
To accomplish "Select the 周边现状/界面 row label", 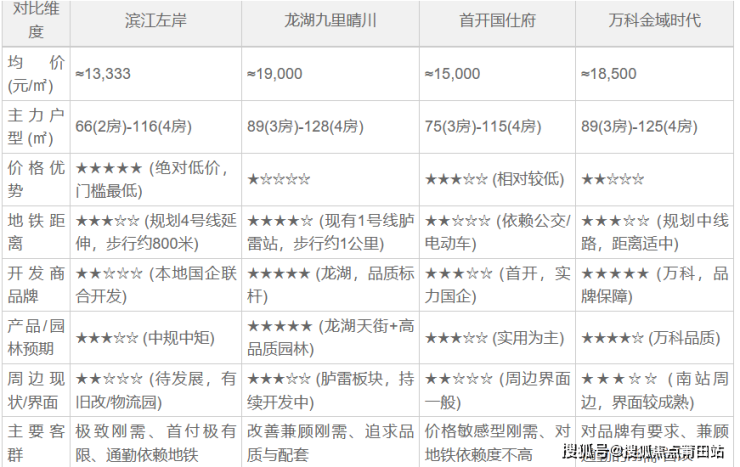I will 36,391.
